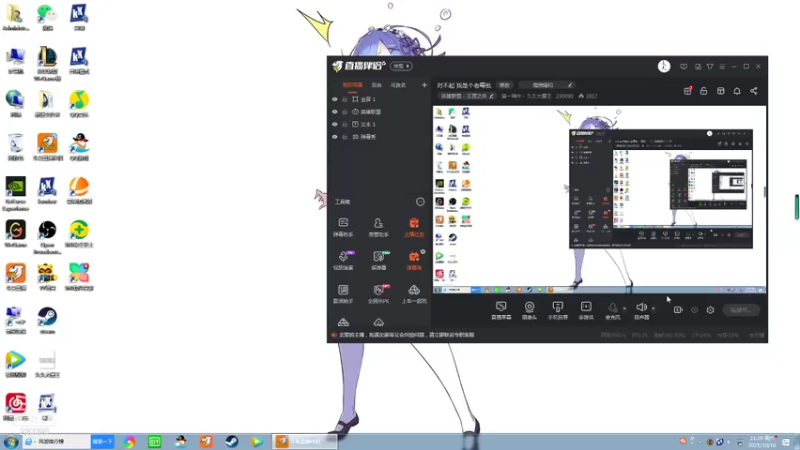Open the gear settings beside start button
800x450 pixels.
[710, 310]
